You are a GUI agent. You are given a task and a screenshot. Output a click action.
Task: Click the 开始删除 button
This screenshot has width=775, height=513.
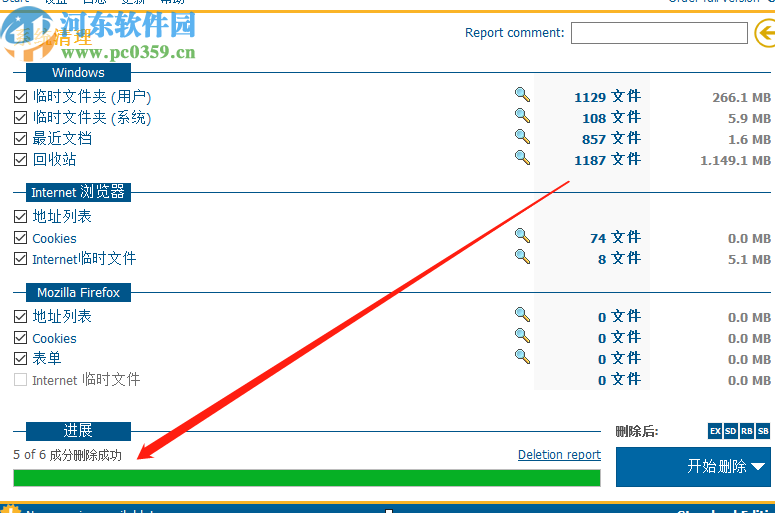click(x=693, y=467)
